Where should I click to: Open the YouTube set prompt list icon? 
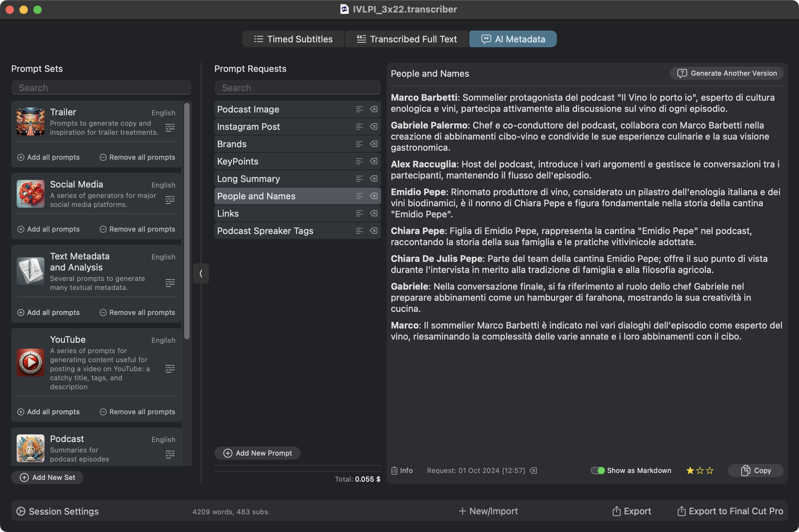pyautogui.click(x=170, y=369)
